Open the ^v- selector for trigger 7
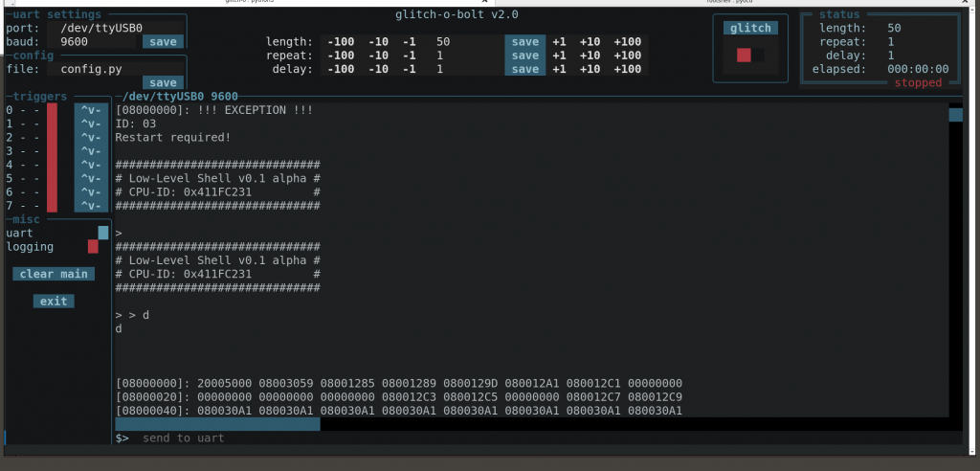This screenshot has height=471, width=980. click(91, 206)
